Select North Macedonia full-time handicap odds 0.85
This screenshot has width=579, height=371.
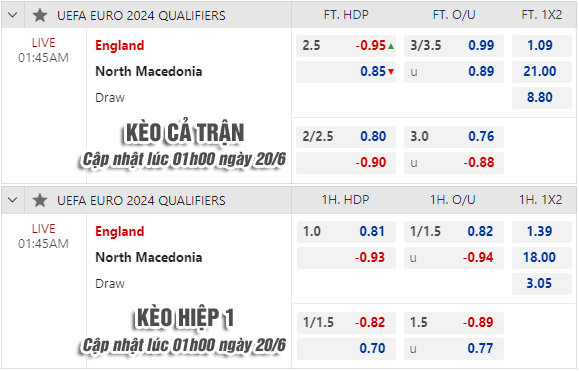click(x=346, y=72)
